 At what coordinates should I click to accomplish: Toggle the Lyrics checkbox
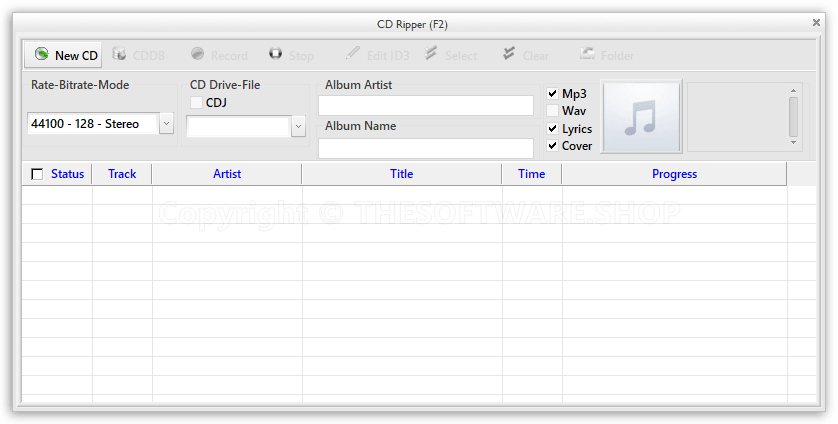click(x=553, y=129)
